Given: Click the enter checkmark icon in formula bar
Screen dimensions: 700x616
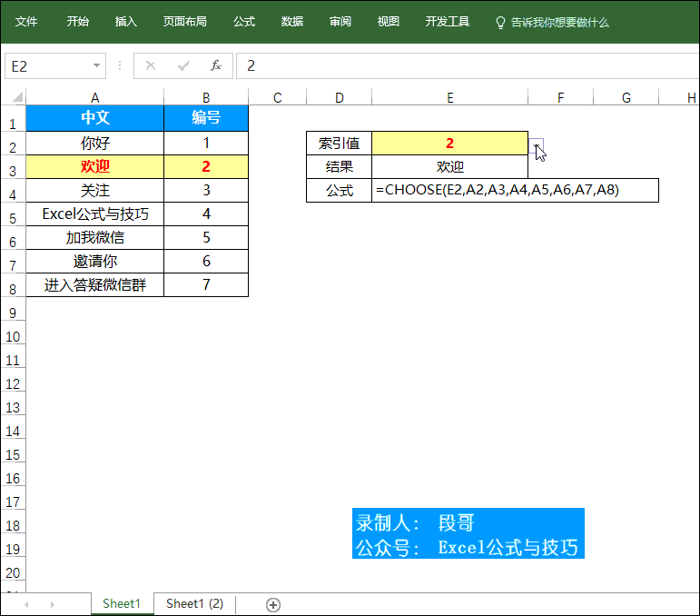Looking at the screenshot, I should [183, 66].
